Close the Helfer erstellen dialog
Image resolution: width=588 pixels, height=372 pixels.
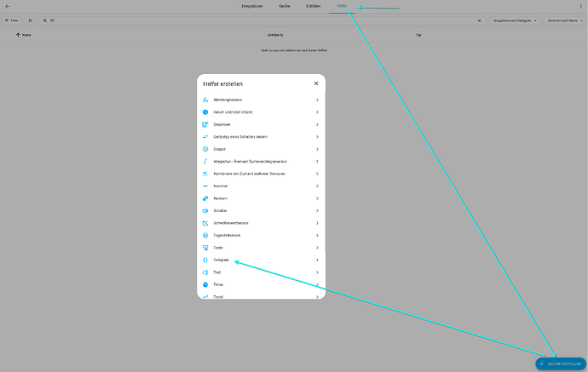coord(315,83)
